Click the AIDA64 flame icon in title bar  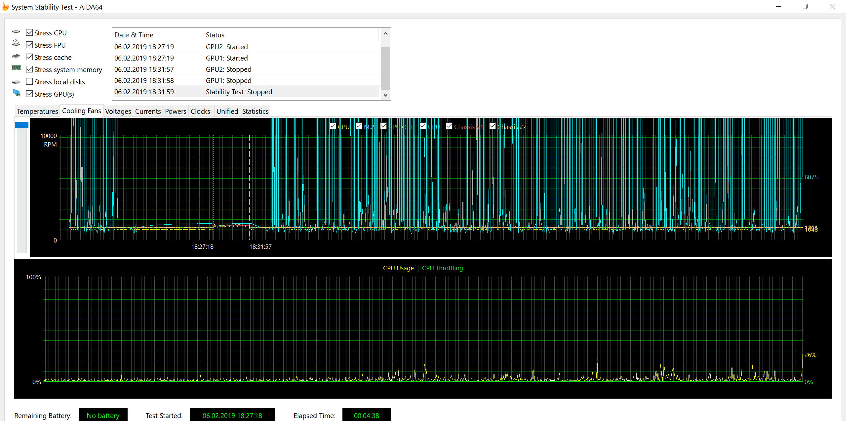pos(5,7)
